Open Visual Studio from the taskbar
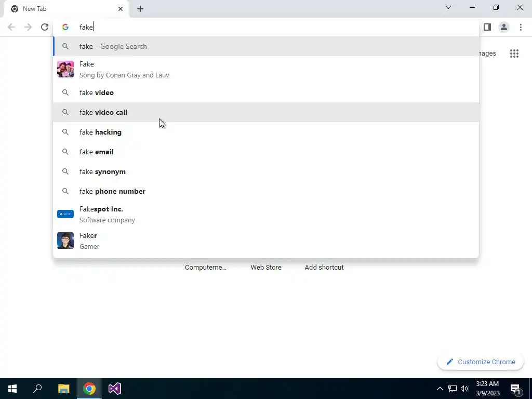The image size is (532, 399). coord(115,389)
